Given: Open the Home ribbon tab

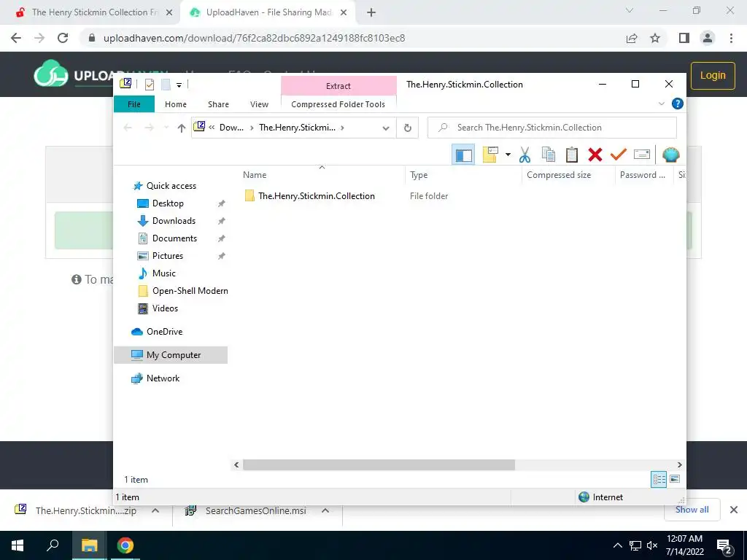Looking at the screenshot, I should (x=175, y=104).
